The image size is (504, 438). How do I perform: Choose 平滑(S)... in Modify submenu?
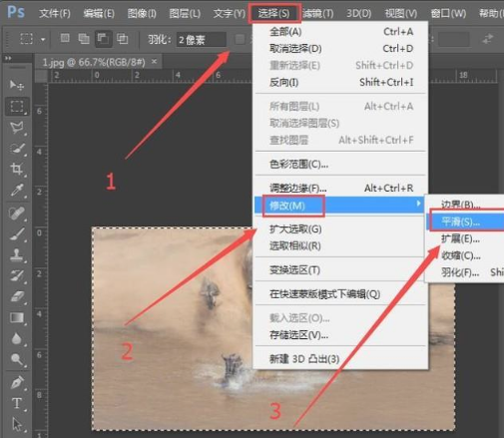tap(465, 221)
